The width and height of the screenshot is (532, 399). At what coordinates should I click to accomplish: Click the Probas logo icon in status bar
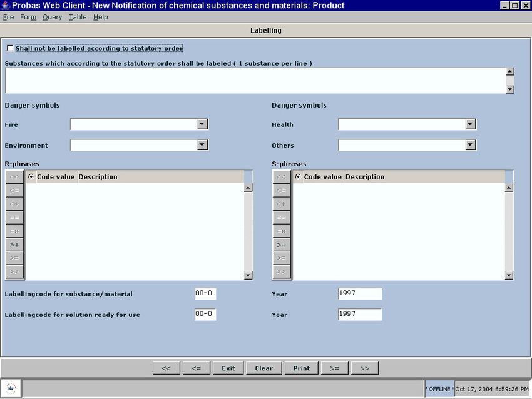(x=11, y=388)
